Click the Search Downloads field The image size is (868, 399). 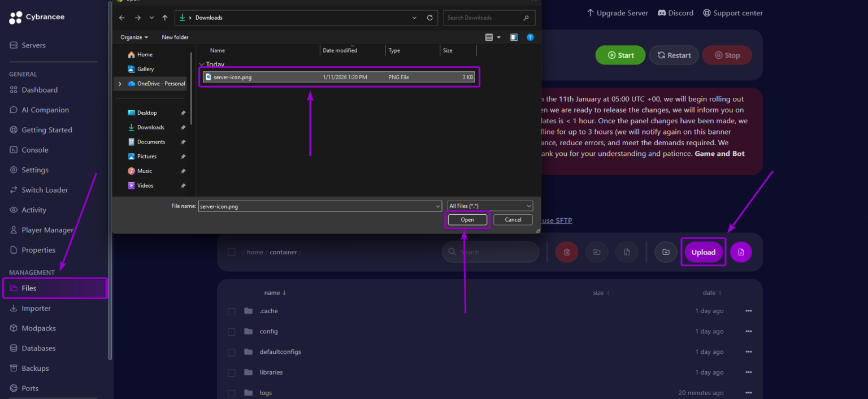(489, 18)
